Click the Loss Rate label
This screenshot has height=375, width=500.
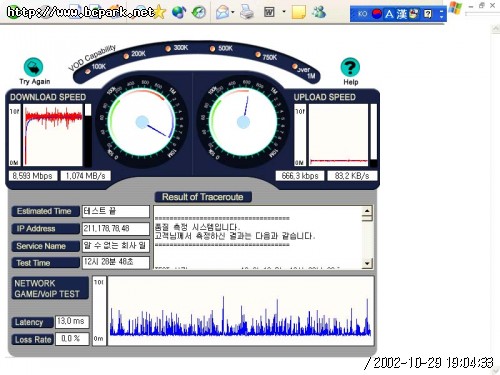(32, 340)
